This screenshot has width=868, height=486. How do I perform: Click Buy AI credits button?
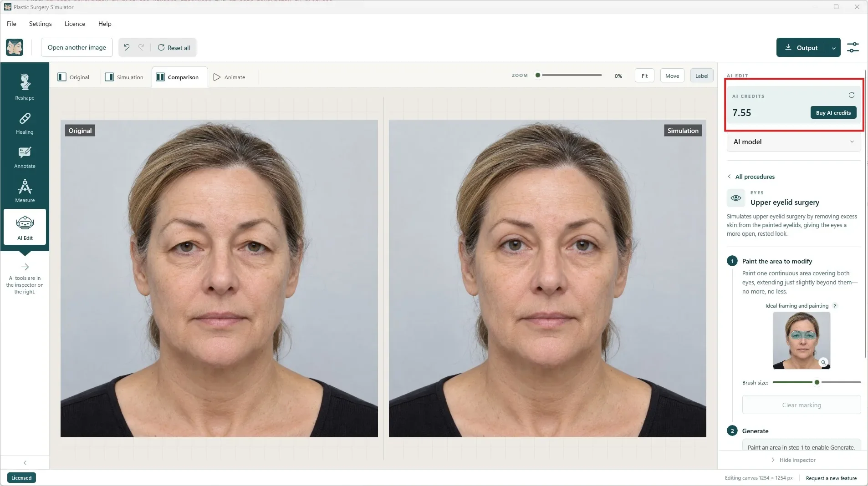click(x=833, y=113)
